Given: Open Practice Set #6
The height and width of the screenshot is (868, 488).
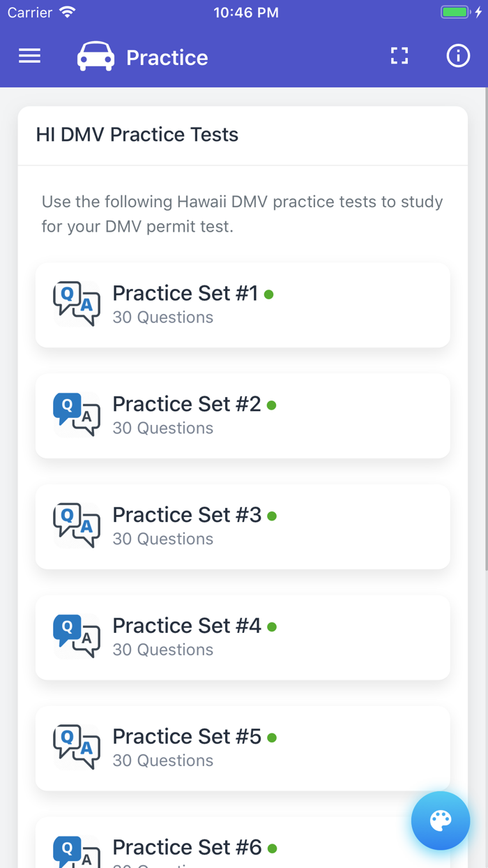Looking at the screenshot, I should 243,848.
